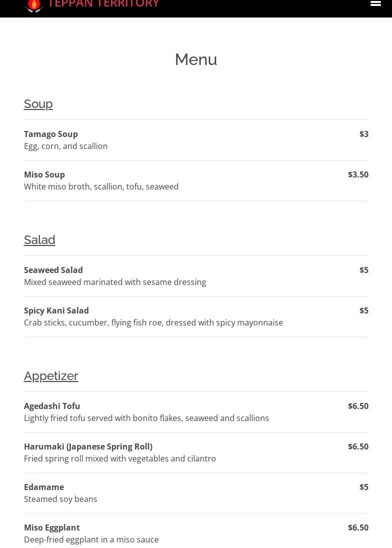Image resolution: width=392 pixels, height=548 pixels.
Task: Click the Edamame $5 price
Action: point(364,487)
